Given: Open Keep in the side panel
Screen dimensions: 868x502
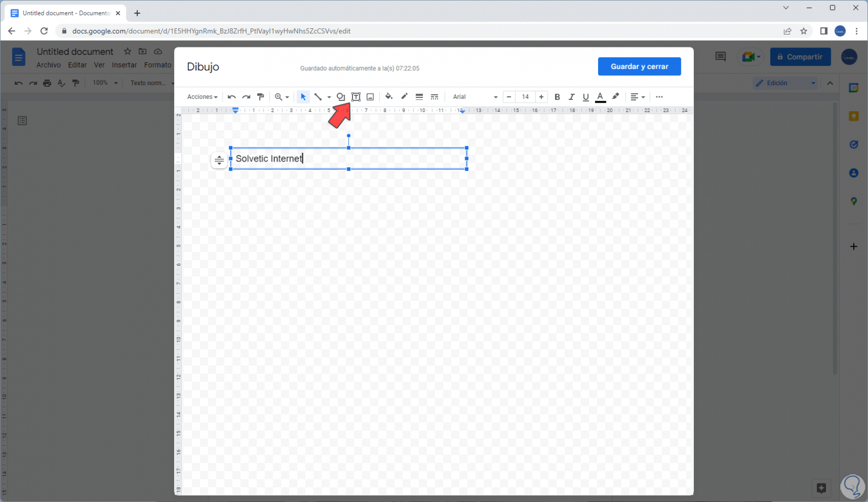Looking at the screenshot, I should (x=854, y=116).
